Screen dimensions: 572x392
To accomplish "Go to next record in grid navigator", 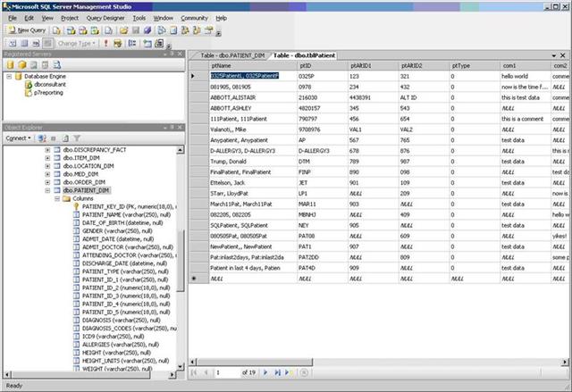I will pos(265,372).
